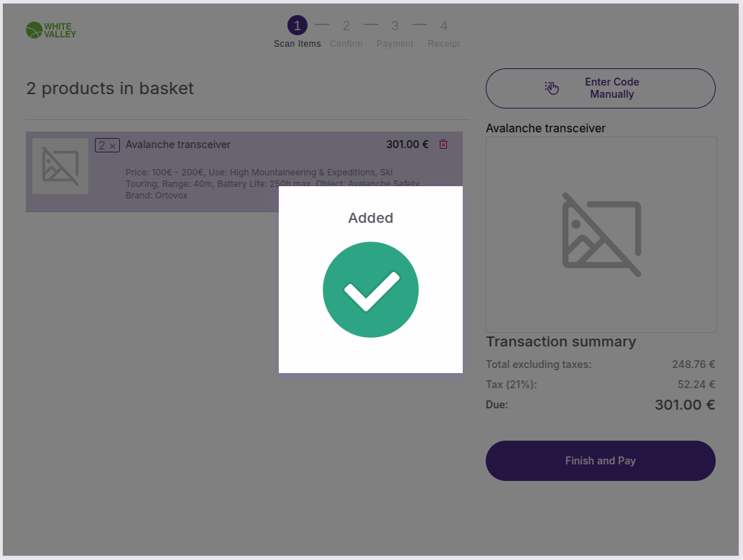Click the White Valley logo
This screenshot has width=743, height=560.
click(50, 30)
